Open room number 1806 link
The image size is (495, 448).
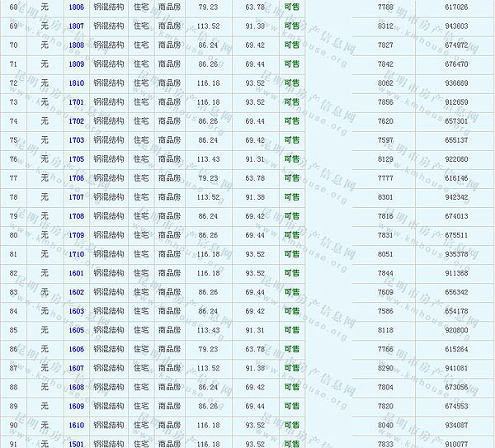pyautogui.click(x=76, y=7)
